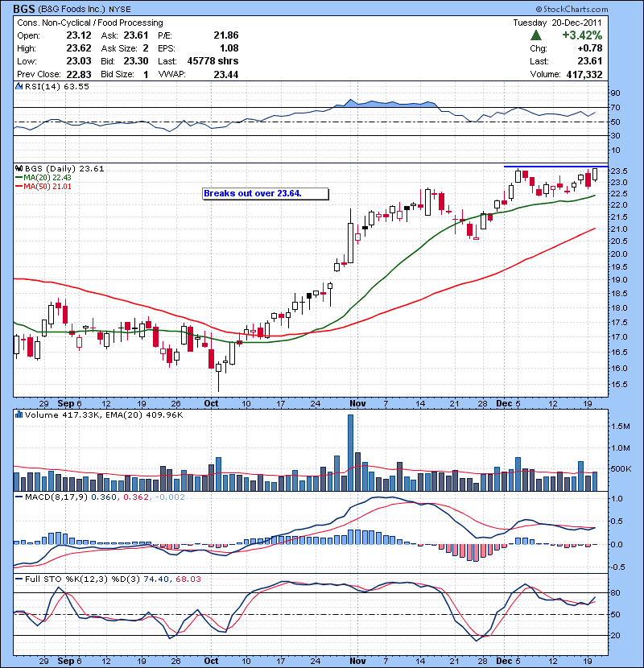The height and width of the screenshot is (668, 644).
Task: Click the Last 45778 shrs value
Action: point(213,61)
